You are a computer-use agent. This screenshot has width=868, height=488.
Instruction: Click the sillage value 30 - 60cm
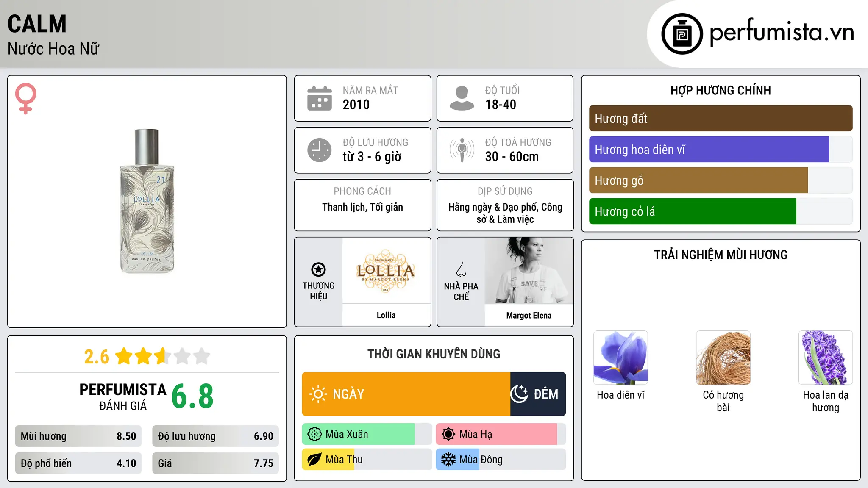pyautogui.click(x=512, y=157)
